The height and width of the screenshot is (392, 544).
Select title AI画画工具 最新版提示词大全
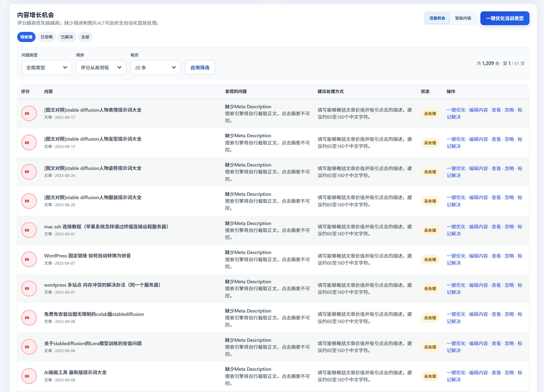[x=75, y=372]
